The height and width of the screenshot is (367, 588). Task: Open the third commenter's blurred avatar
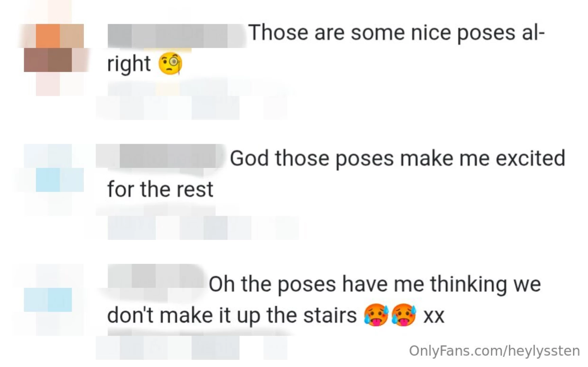48,300
